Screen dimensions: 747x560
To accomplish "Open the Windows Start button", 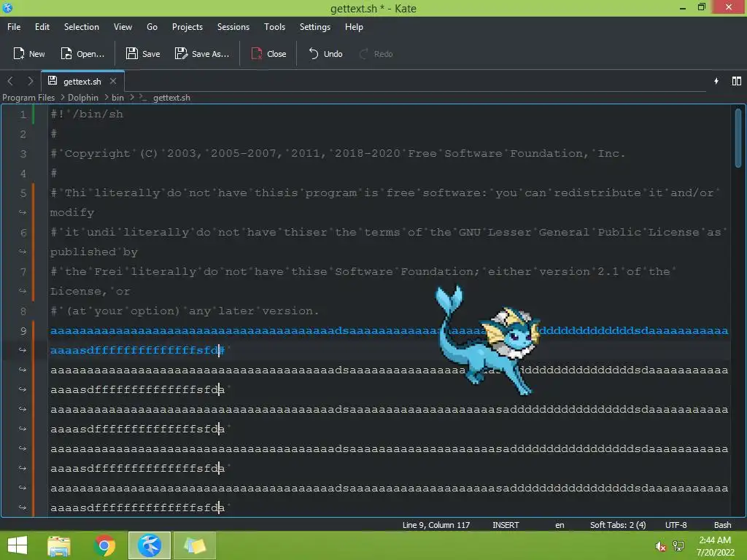I will [x=18, y=545].
